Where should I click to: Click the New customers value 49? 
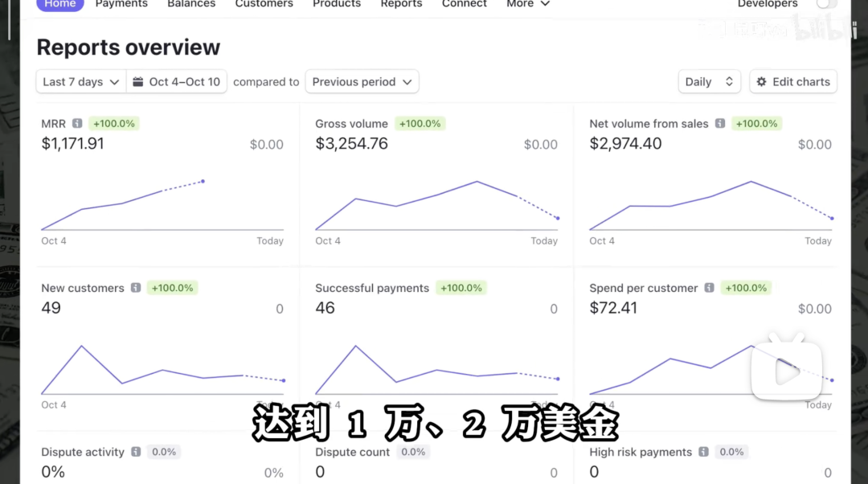[51, 308]
